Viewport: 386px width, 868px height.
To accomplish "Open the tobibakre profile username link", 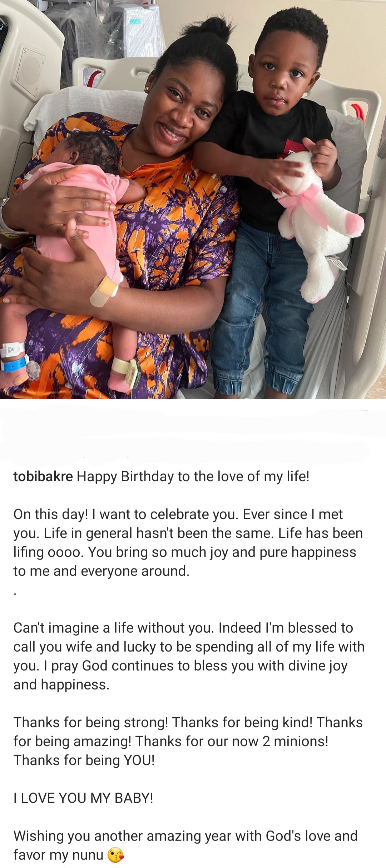I will (x=43, y=477).
